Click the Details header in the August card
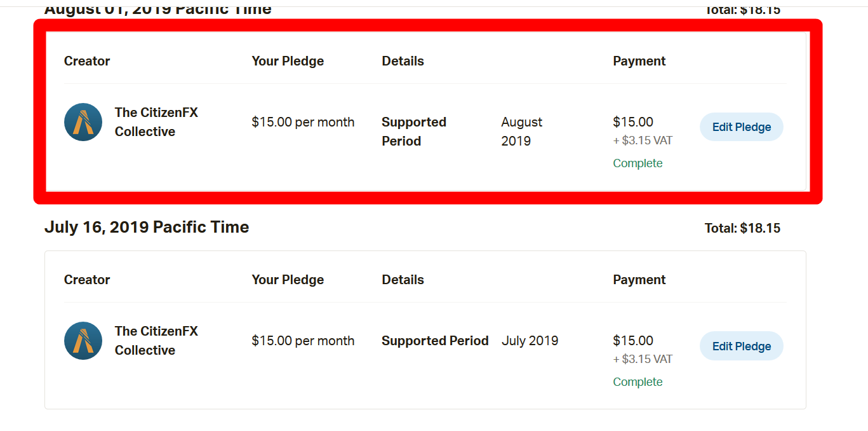This screenshot has height=431, width=868. 403,61
